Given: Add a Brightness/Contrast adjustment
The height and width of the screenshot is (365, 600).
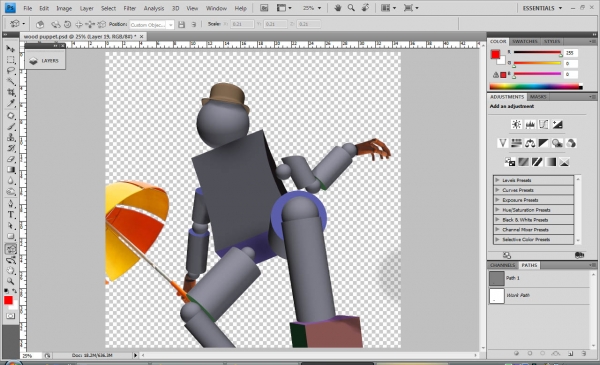Looking at the screenshot, I should [516, 124].
